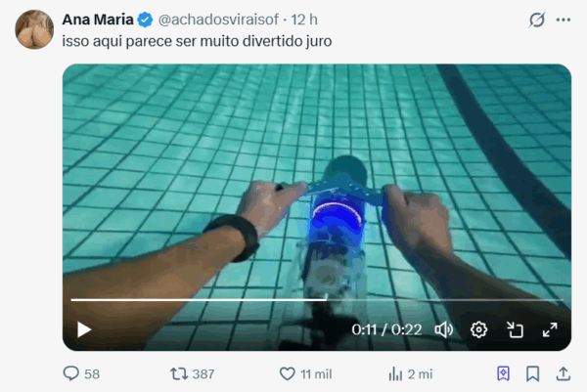Click the Grok explain icon
This screenshot has width=587, height=392.
pyautogui.click(x=536, y=20)
